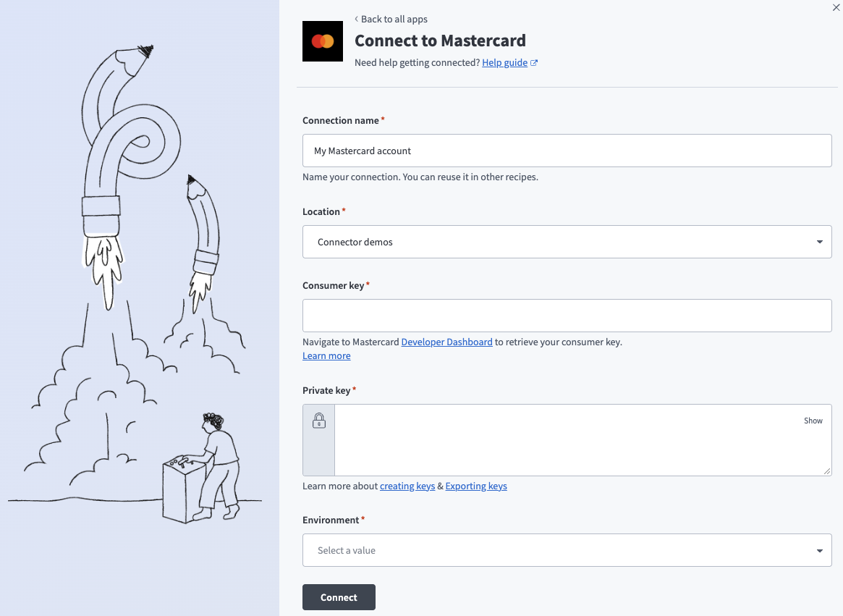Click the red asterisk beside Consumer key
Screen dimensions: 843x616
tap(367, 282)
